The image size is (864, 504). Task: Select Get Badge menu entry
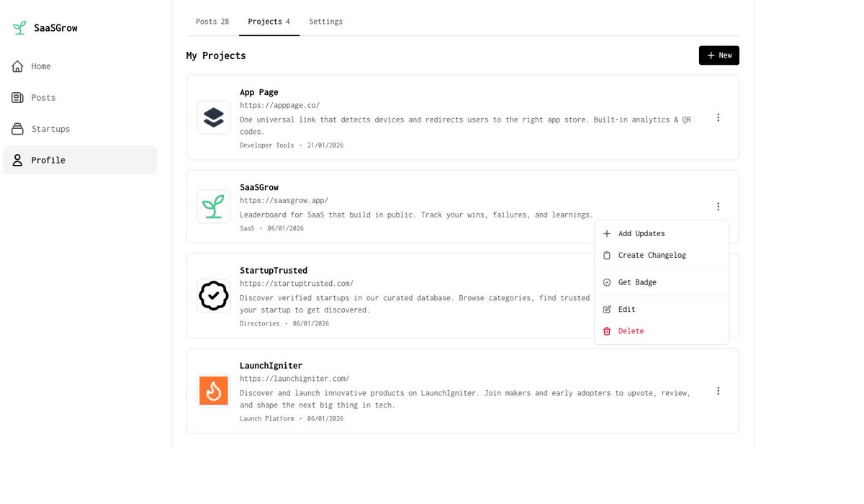click(x=662, y=282)
